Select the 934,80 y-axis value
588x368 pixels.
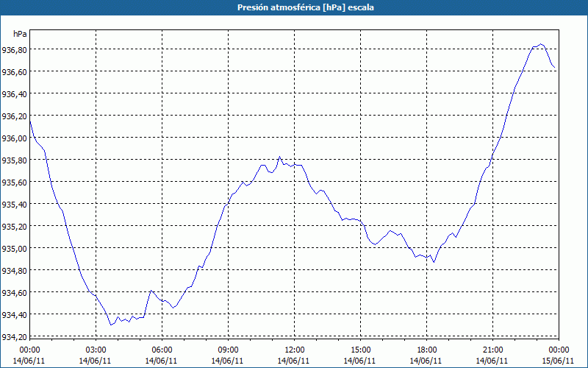[14, 270]
